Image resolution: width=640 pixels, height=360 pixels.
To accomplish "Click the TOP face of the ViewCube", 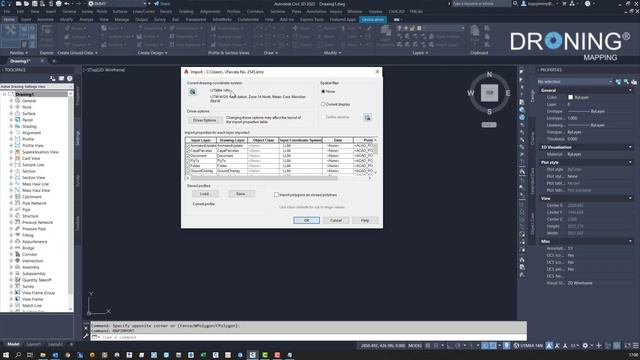I will [489, 93].
